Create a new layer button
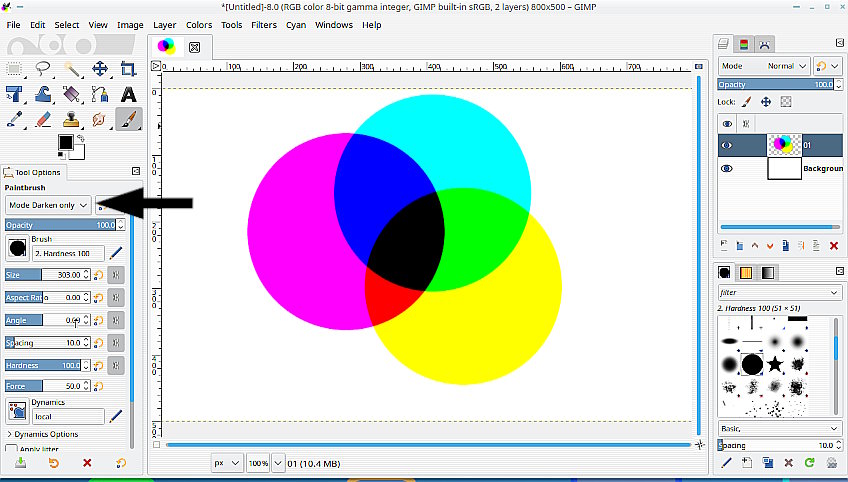848x482 pixels. [724, 246]
